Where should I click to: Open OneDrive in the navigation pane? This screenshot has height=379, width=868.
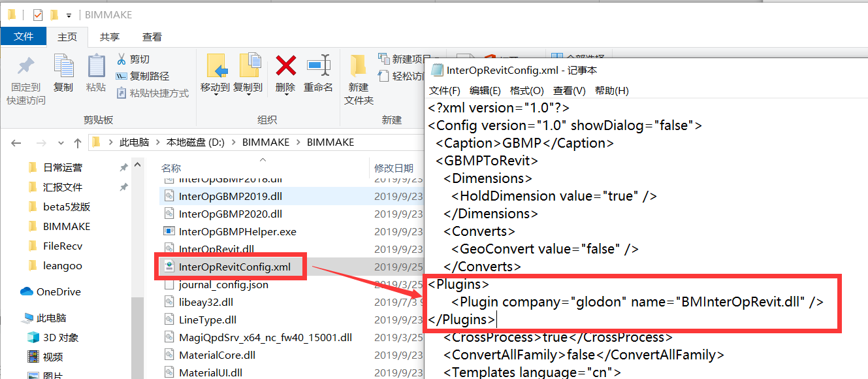coord(51,291)
